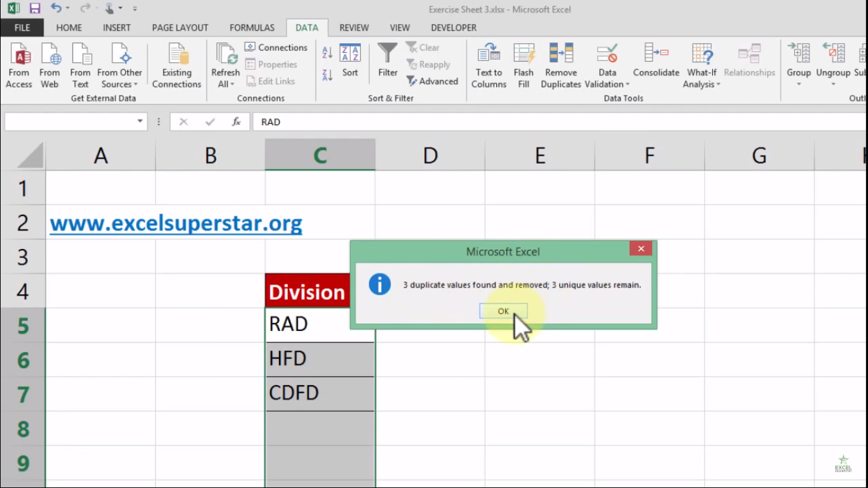Sort A to Z ascending
The image size is (868, 488).
[x=327, y=53]
